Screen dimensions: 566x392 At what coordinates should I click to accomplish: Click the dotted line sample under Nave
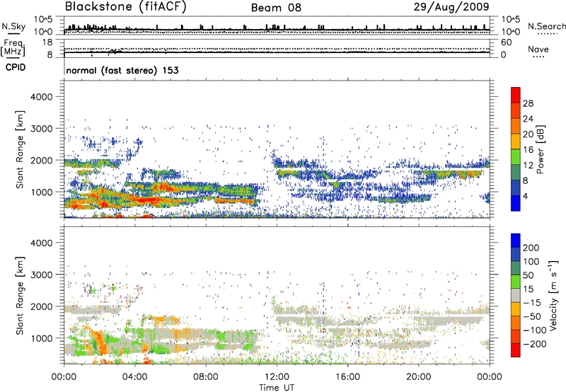538,57
